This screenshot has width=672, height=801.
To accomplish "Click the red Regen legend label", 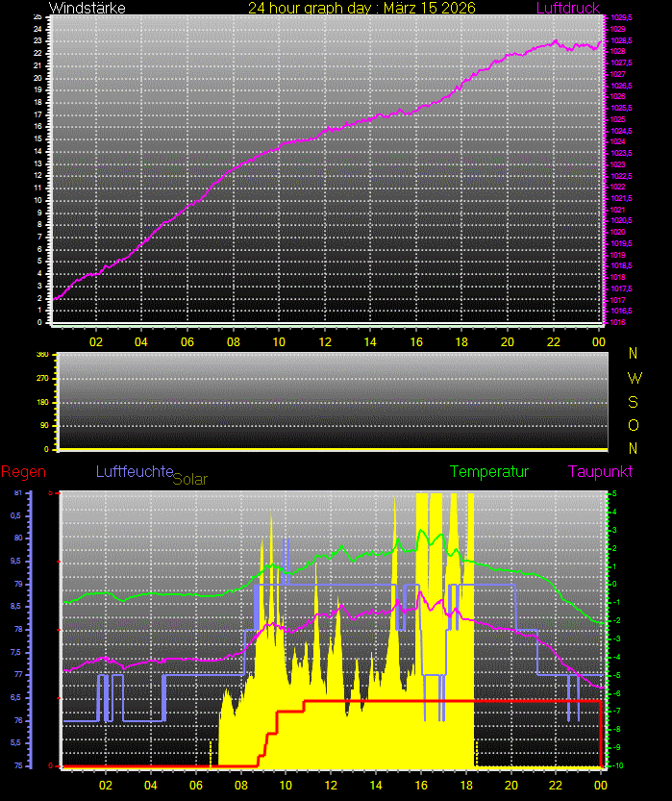I will 19,472.
